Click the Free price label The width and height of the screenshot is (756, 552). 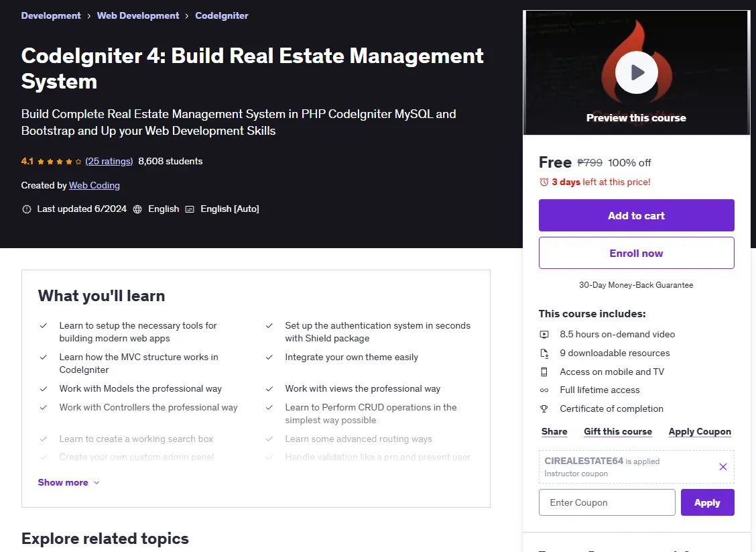coord(555,162)
